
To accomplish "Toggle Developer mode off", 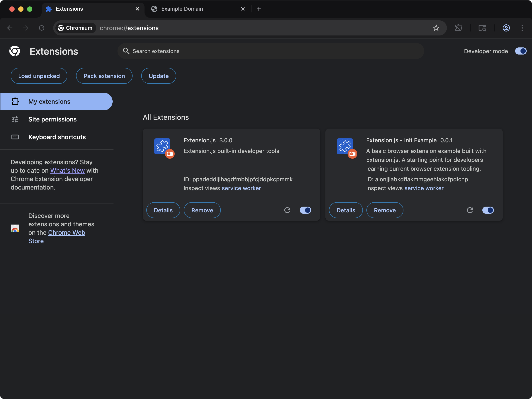I will click(x=521, y=51).
